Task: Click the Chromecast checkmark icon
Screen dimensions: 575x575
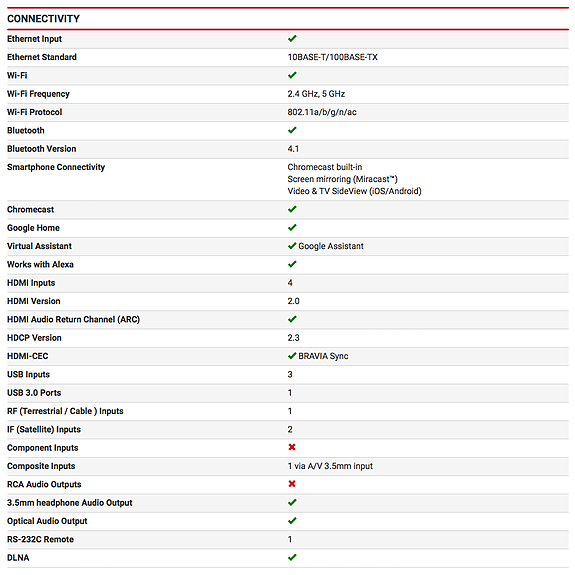Action: [292, 209]
